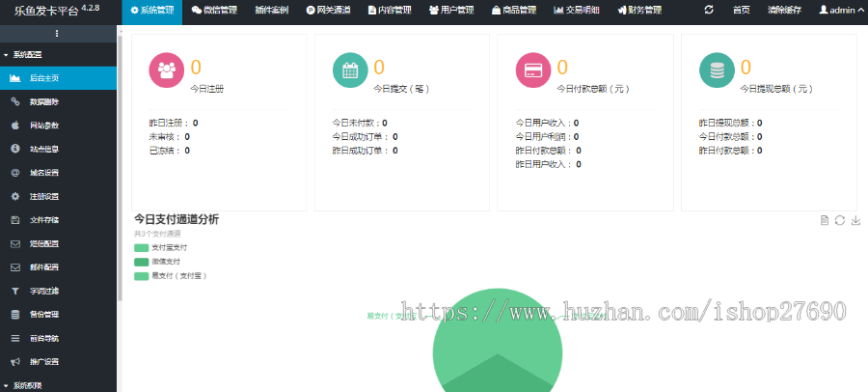This screenshot has height=392, width=868.
Task: Toggle 微信支付 legend series
Action: pyautogui.click(x=157, y=262)
